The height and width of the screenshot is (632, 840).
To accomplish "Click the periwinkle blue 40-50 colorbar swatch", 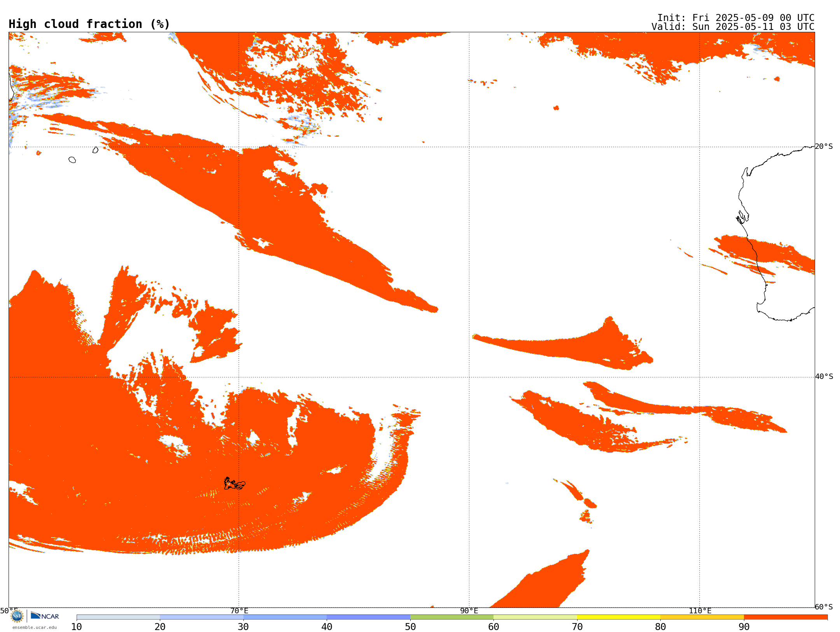I will pyautogui.click(x=369, y=617).
